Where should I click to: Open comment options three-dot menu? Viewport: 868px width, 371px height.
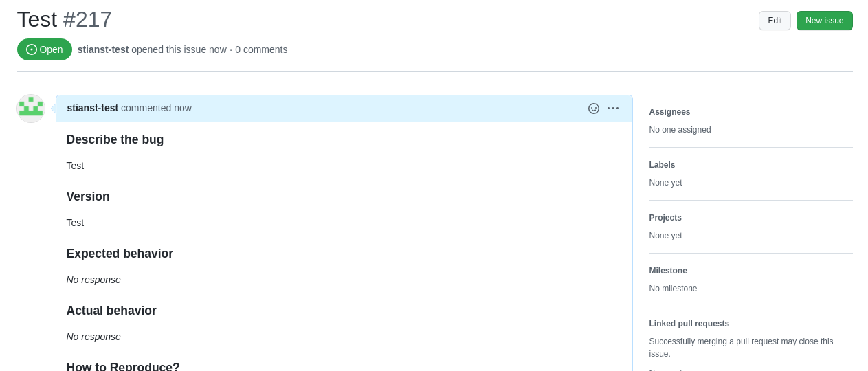[x=613, y=109]
